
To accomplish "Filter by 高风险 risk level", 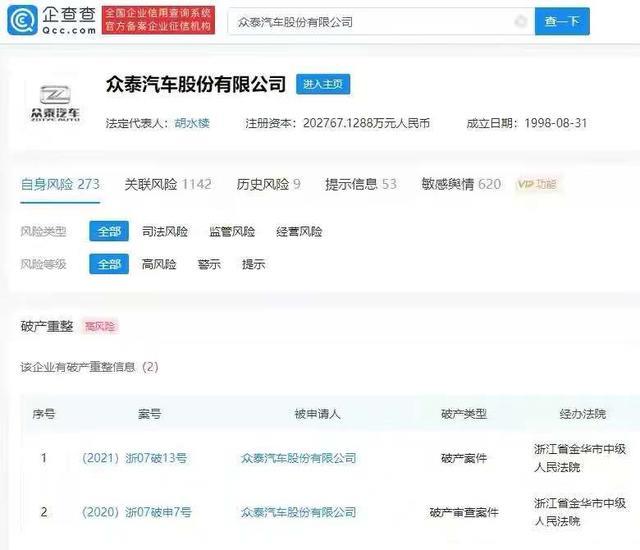I will pyautogui.click(x=159, y=264).
